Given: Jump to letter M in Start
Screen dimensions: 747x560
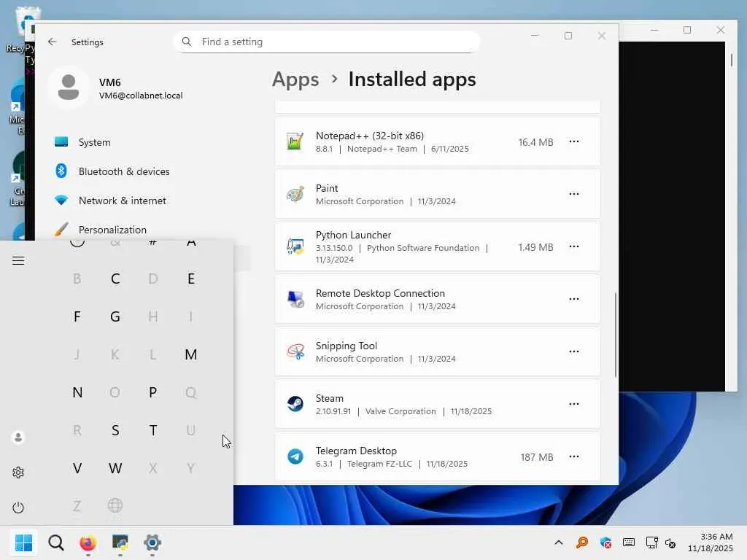Looking at the screenshot, I should [191, 354].
